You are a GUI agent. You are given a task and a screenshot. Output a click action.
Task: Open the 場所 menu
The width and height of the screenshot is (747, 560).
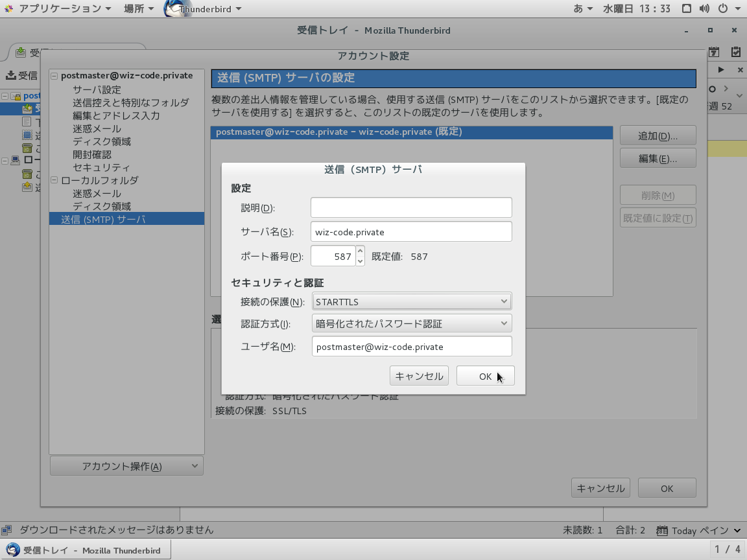pyautogui.click(x=139, y=8)
